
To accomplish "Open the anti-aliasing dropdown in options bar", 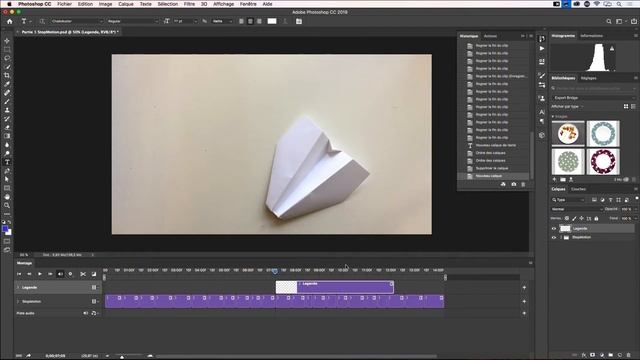I will [x=222, y=21].
